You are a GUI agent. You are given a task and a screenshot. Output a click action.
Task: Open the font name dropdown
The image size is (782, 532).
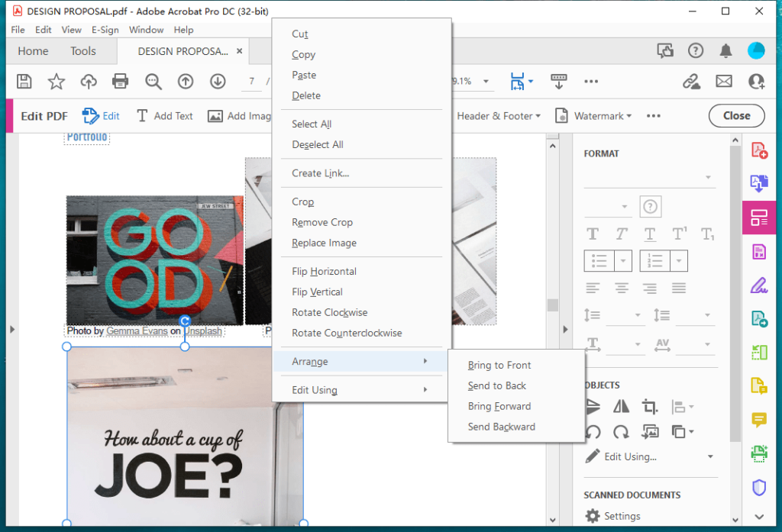pos(650,178)
